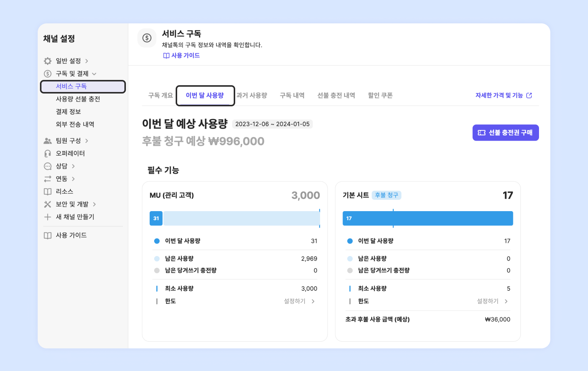Select the 할인 쿠폰 tab
The height and width of the screenshot is (371, 588).
pos(380,95)
